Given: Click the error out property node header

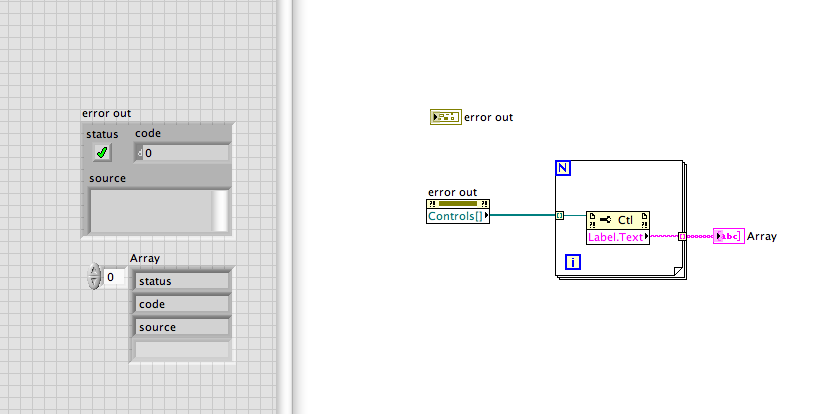Looking at the screenshot, I should 458,204.
